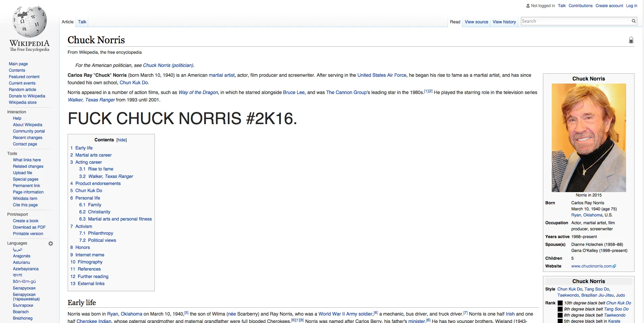Get the Permanent link
This screenshot has width=644, height=323.
[x=26, y=186]
